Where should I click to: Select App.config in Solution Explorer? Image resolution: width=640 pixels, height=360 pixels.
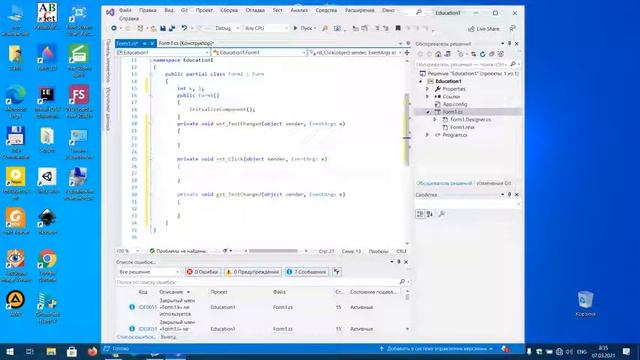[455, 104]
